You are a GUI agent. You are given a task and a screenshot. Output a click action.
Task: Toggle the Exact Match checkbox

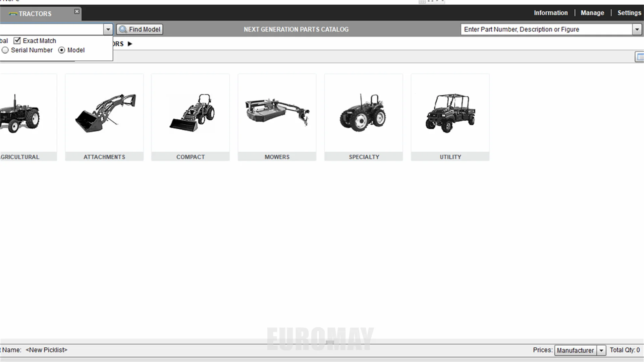pos(17,41)
